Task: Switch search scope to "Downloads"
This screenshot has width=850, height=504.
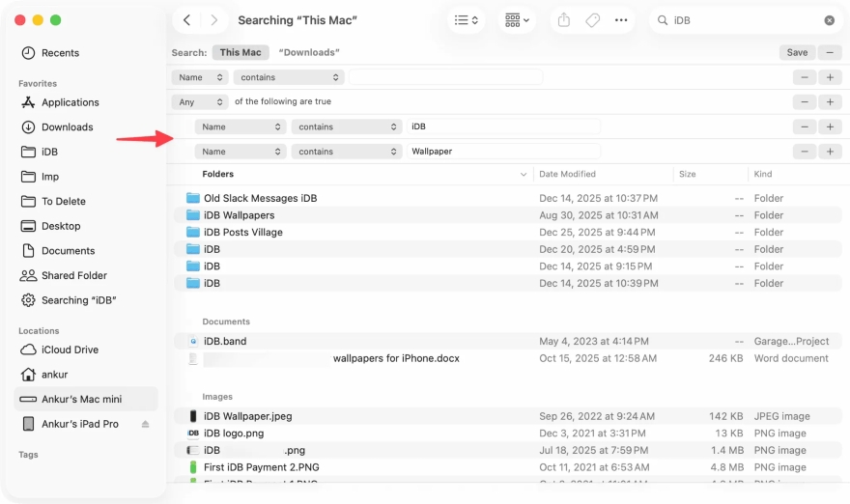Action: [x=309, y=52]
